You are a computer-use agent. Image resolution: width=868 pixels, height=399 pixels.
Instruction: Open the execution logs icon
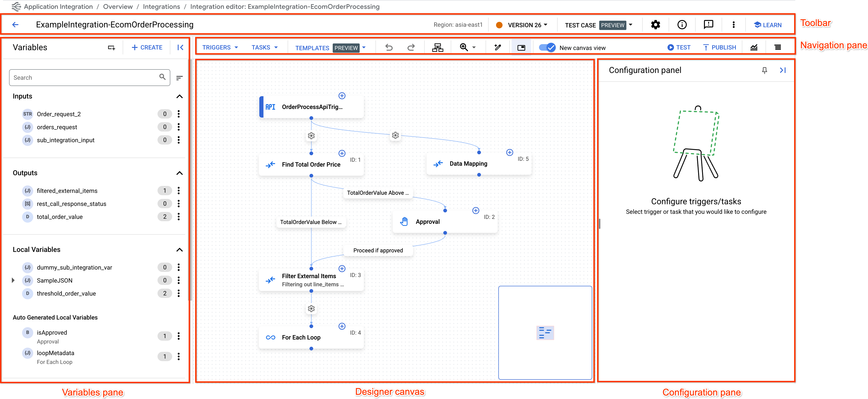coord(778,47)
